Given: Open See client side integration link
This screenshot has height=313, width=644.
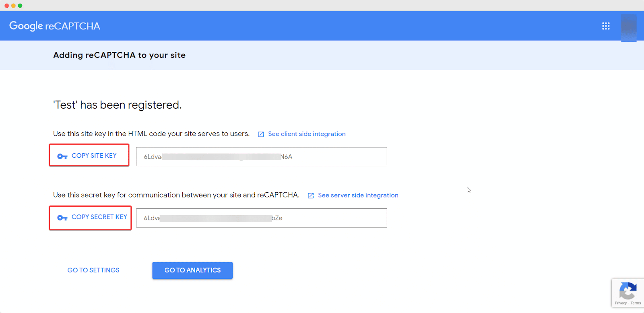Looking at the screenshot, I should point(307,134).
